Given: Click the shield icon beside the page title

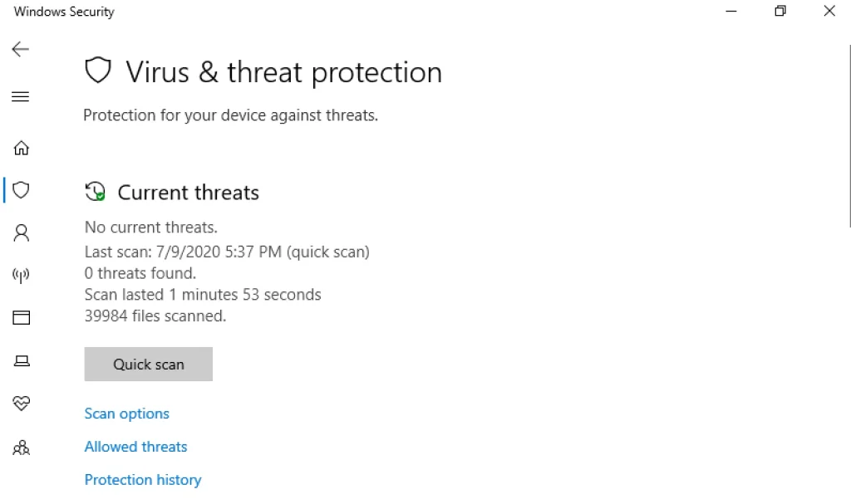Looking at the screenshot, I should 98,71.
